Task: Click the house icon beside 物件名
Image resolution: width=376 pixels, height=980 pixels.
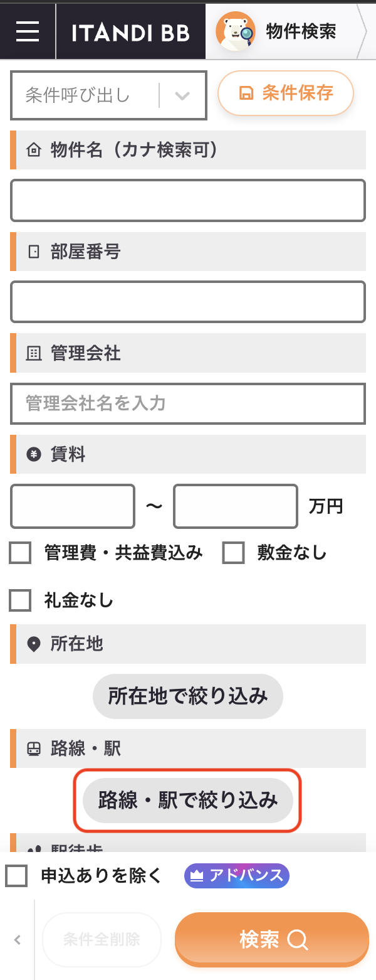Action: pyautogui.click(x=33, y=151)
